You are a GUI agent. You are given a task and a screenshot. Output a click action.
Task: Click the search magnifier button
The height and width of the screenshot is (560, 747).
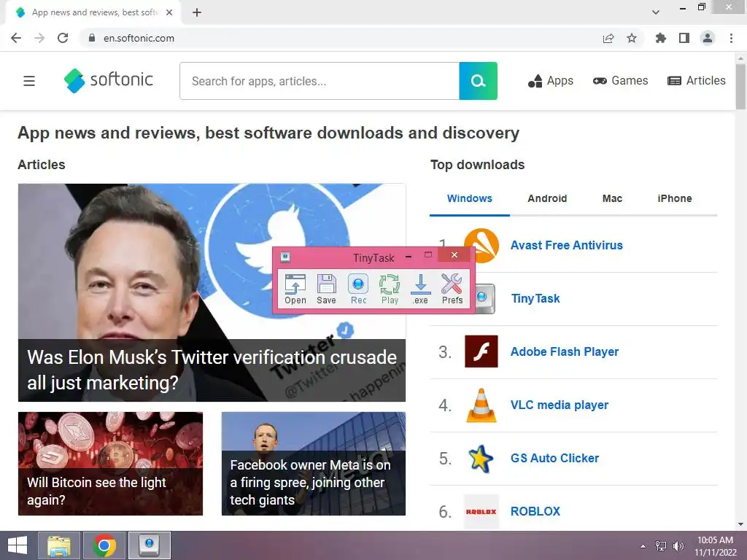click(x=478, y=81)
